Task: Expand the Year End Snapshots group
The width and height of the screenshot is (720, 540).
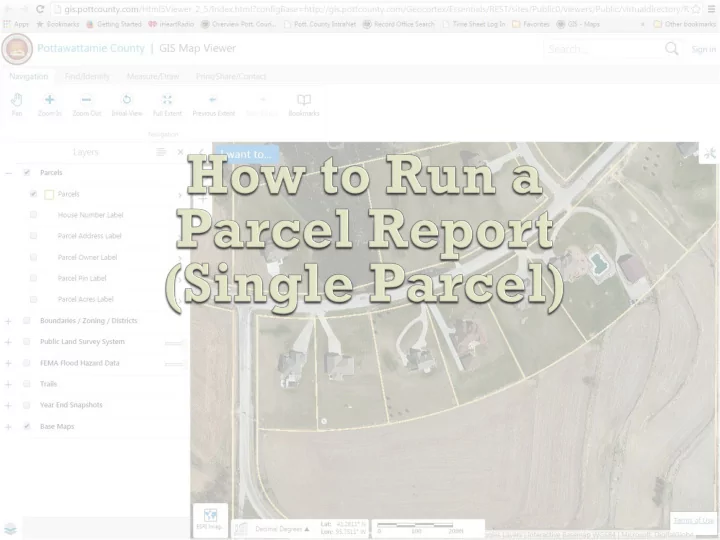Action: coord(8,405)
